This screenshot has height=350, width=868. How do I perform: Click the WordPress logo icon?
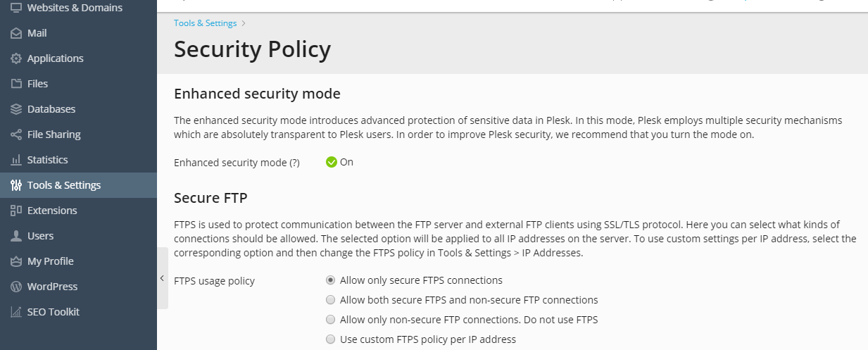pyautogui.click(x=15, y=287)
